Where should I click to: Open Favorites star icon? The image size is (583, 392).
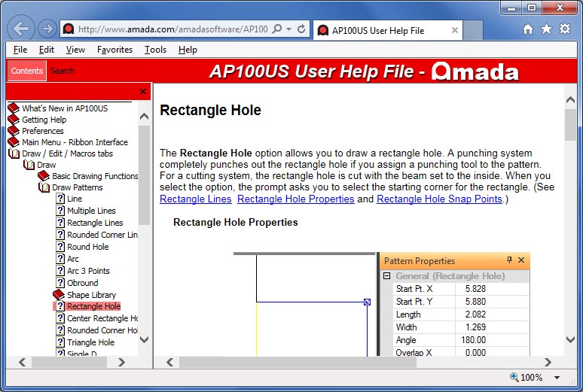546,29
